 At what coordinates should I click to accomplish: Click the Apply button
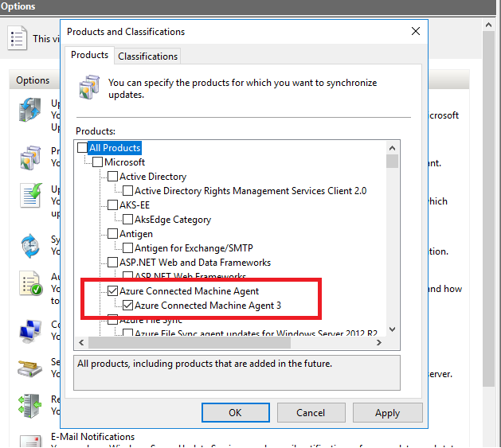[388, 412]
